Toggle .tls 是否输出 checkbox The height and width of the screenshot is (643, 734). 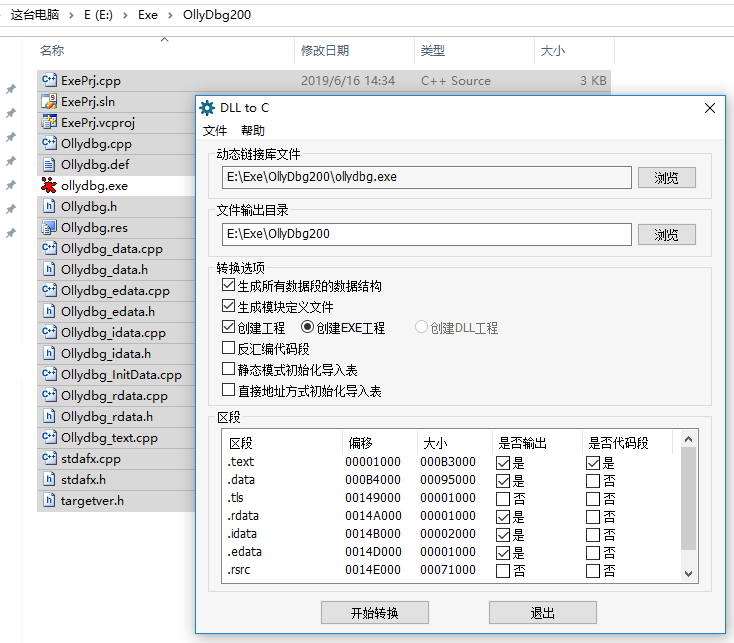(503, 499)
